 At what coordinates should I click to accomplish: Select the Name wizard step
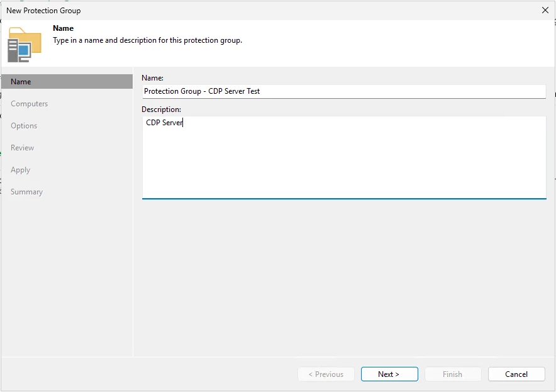click(x=67, y=82)
